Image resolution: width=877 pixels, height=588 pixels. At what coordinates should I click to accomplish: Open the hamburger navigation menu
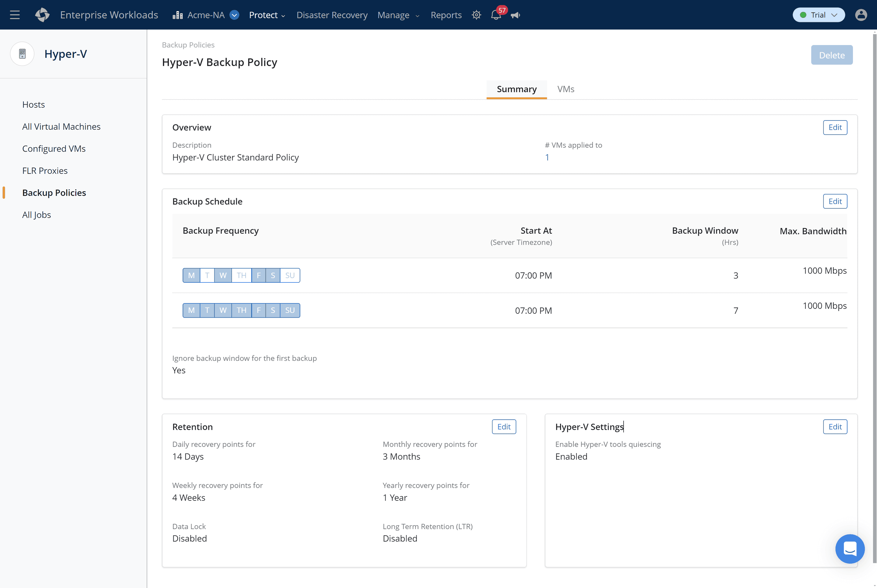(15, 15)
